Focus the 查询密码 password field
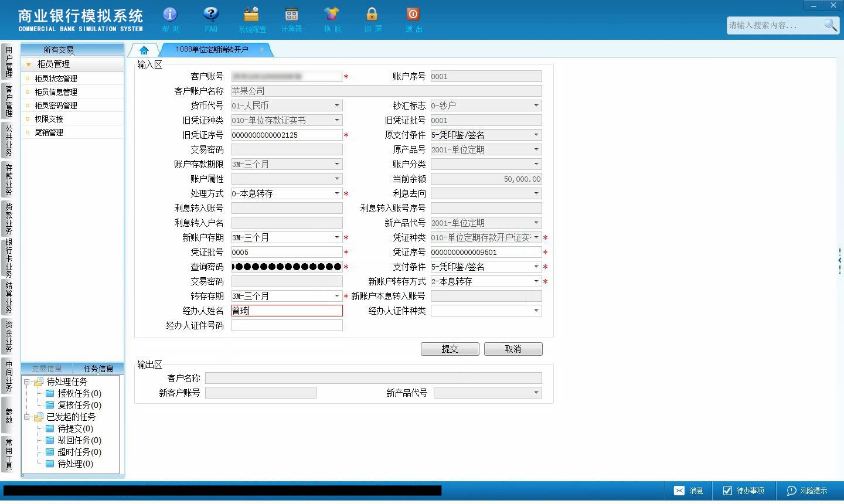 287,267
